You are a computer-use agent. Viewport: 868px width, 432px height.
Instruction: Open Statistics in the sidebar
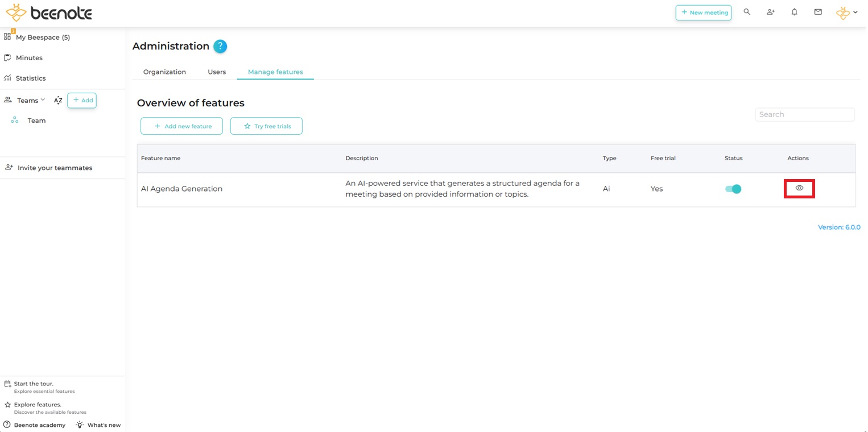point(30,78)
